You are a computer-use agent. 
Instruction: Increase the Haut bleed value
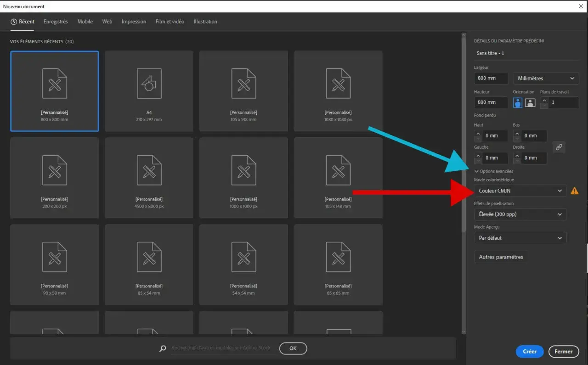478,133
